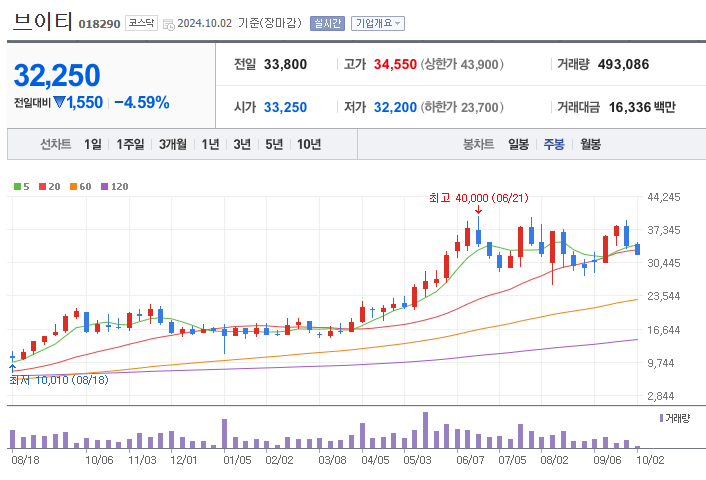Click the red 20 moving average swatch

pos(42,186)
